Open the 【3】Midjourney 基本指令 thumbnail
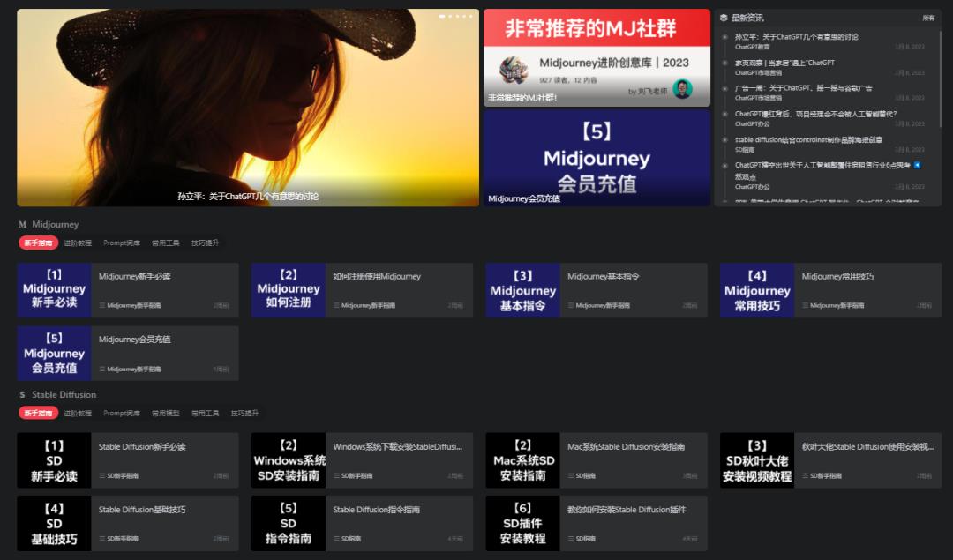 [x=522, y=290]
